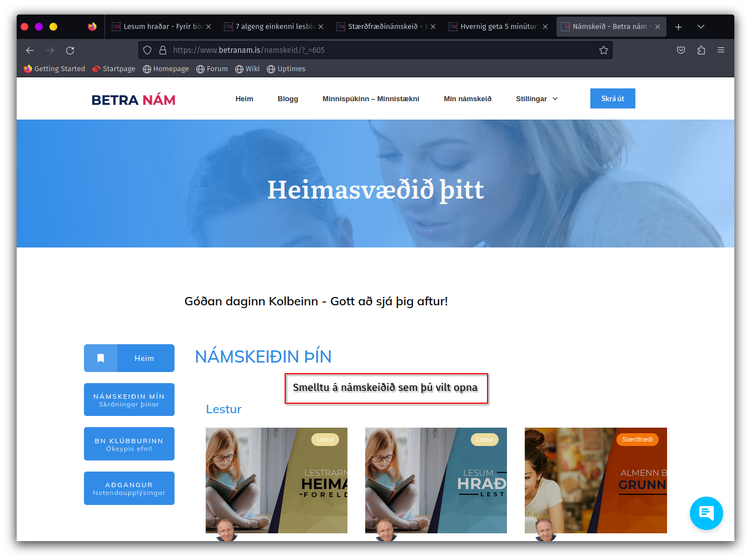The image size is (751, 560).
Task: Click Lestur tag on first course card
Action: click(325, 439)
